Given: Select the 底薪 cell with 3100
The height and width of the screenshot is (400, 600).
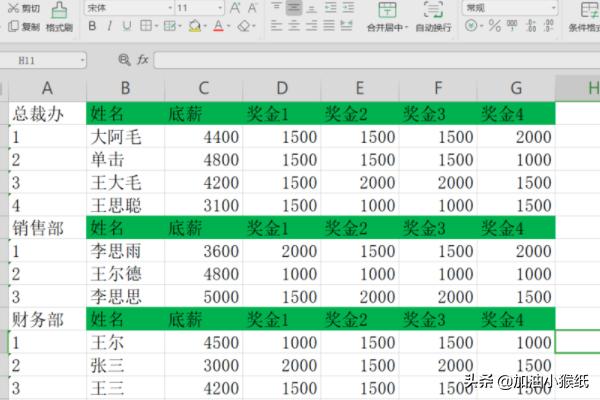Looking at the screenshot, I should click(x=204, y=205).
